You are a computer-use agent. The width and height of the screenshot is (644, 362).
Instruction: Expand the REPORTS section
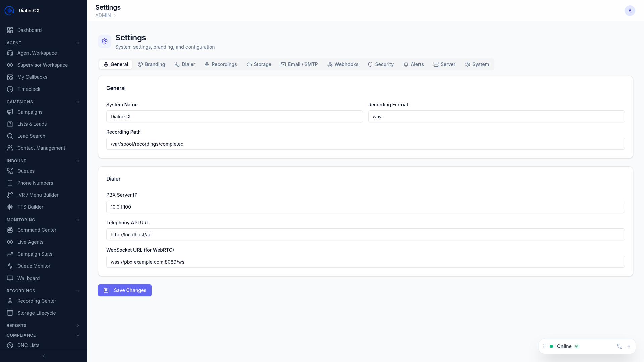click(78, 325)
